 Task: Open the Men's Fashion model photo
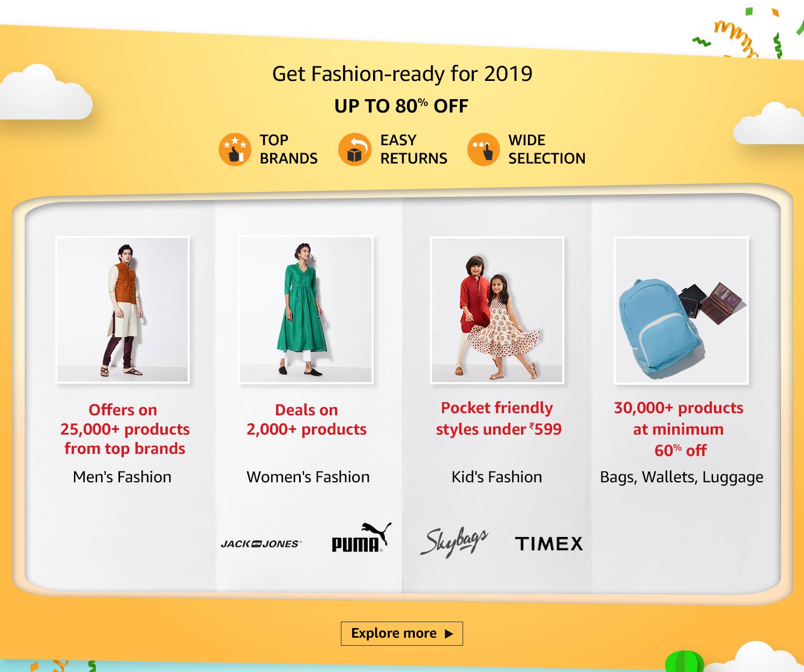[x=123, y=310]
